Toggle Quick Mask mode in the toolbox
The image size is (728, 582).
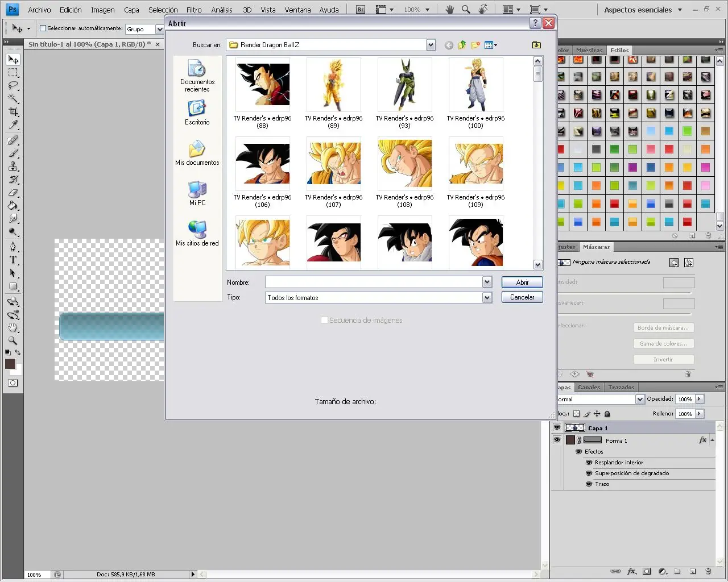(x=13, y=383)
